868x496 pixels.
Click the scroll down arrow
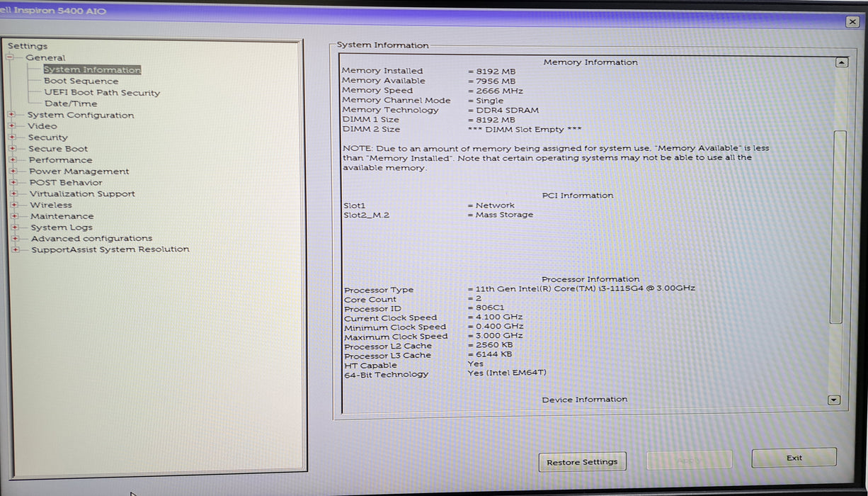point(834,400)
